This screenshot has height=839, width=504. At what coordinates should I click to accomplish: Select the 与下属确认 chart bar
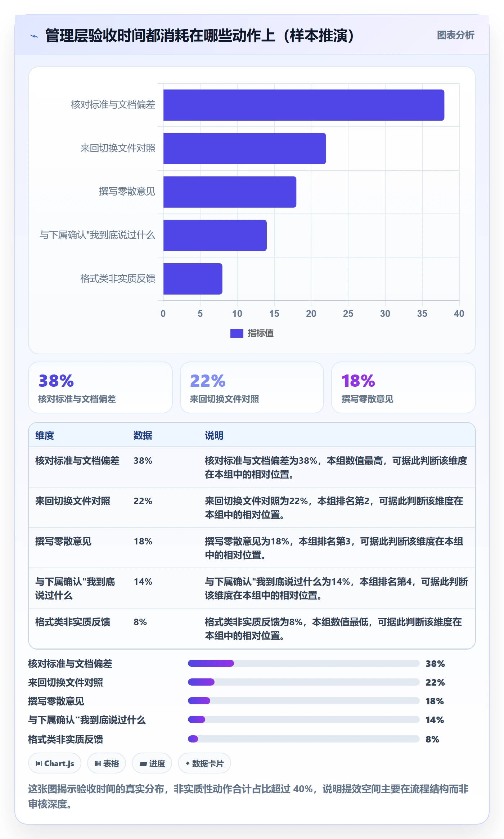pos(215,235)
